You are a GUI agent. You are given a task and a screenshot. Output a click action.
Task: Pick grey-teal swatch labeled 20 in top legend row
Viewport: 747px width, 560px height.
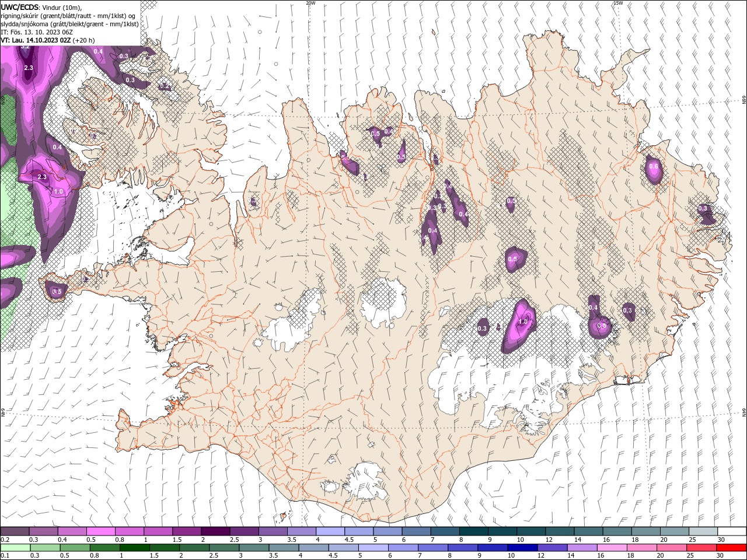pos(674,531)
